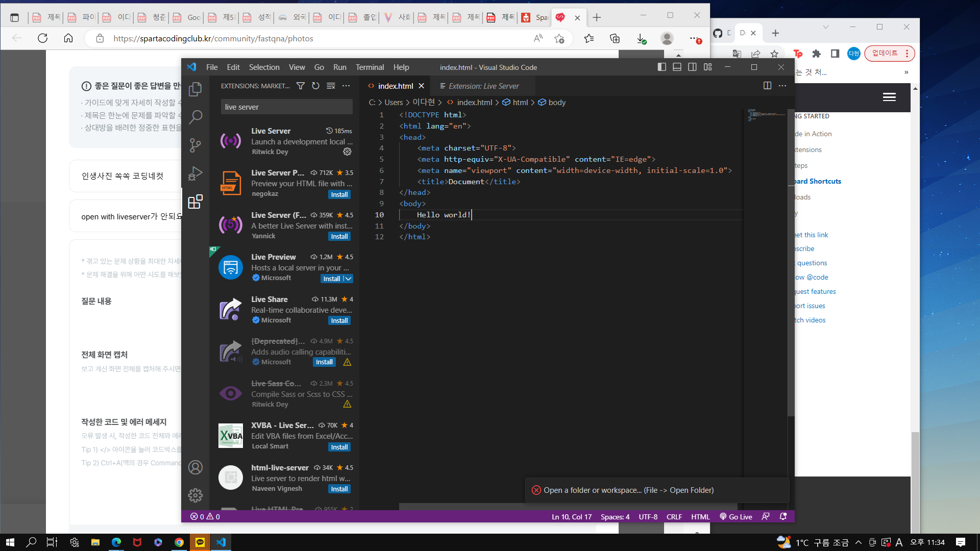Open hamburger menu on Chrome page
This screenshot has width=980, height=551.
[889, 97]
